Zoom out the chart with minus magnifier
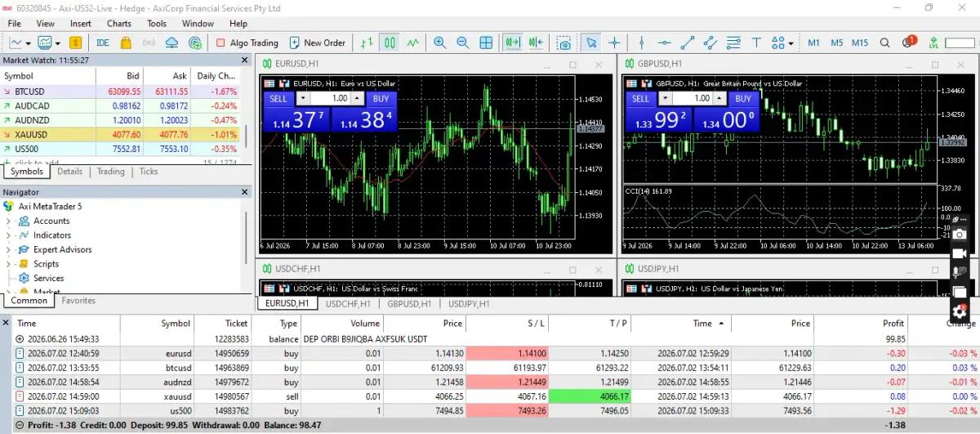 point(463,43)
